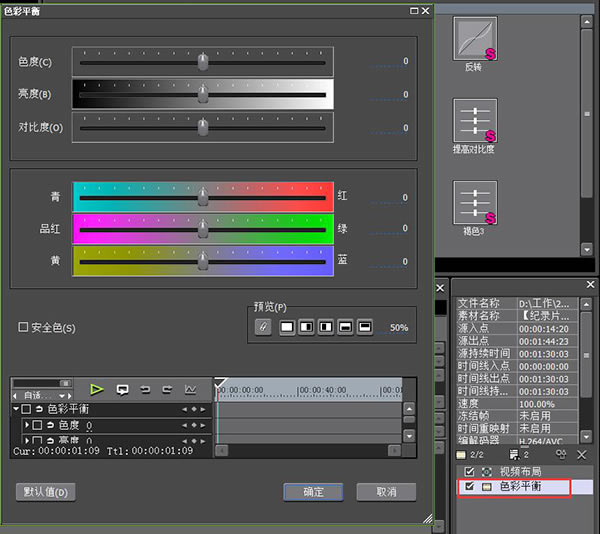Click the 确定 button
Screen dimensions: 600x534
click(x=313, y=492)
